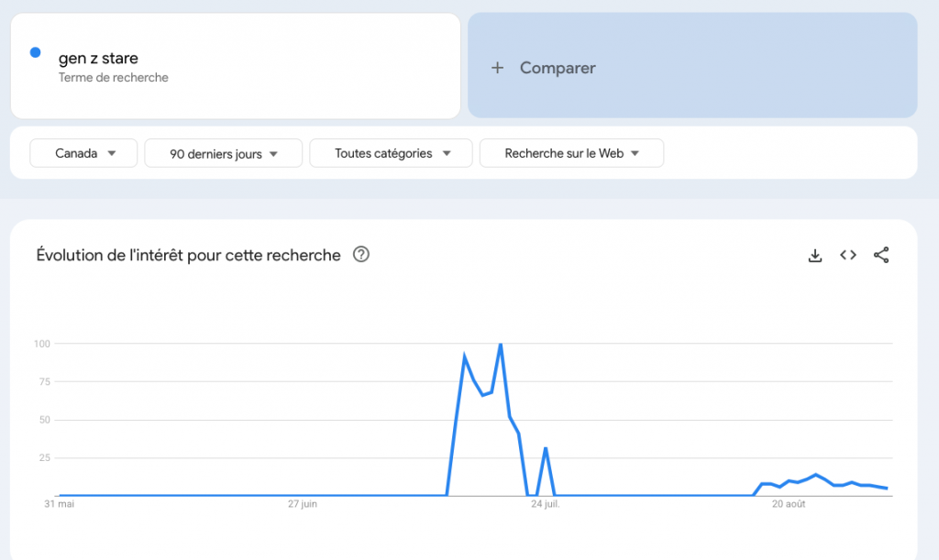
Task: Click the share icon on the chart card
Action: coord(881,256)
